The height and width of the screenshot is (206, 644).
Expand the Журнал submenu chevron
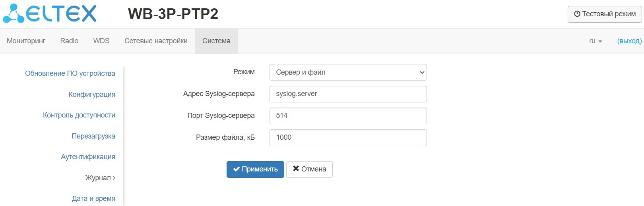pos(114,178)
